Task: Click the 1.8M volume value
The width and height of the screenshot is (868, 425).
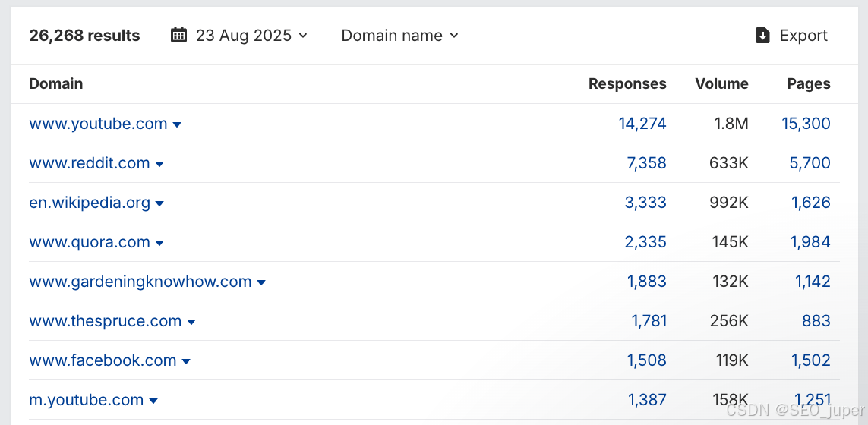Action: pos(731,124)
